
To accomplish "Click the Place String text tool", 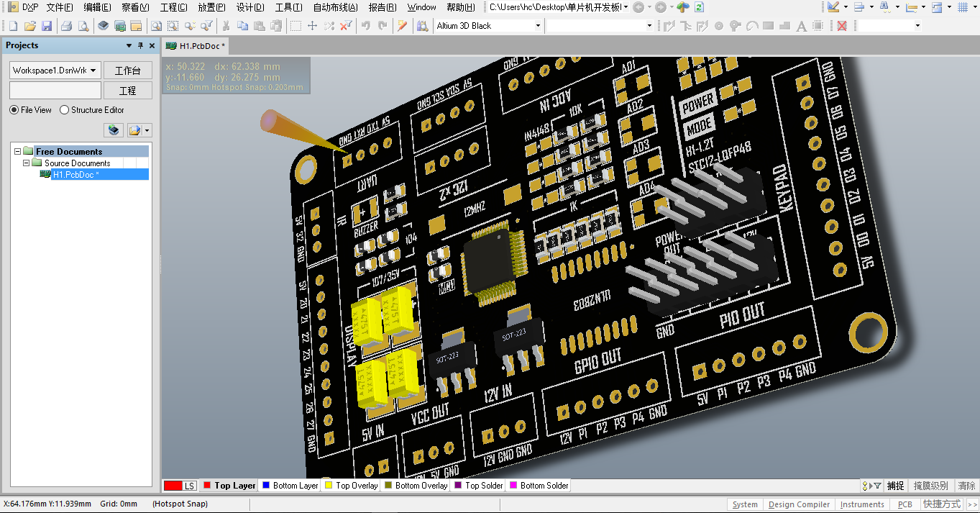I will point(802,26).
